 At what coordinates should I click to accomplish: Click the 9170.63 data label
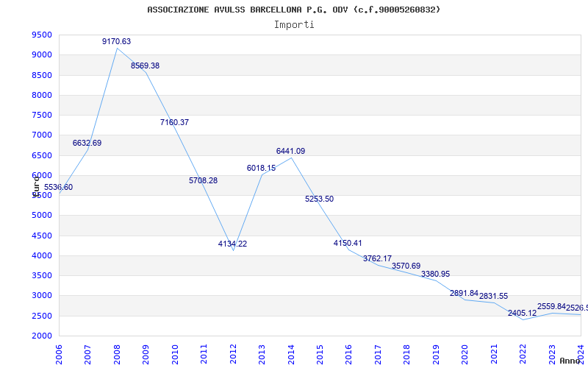(x=117, y=41)
